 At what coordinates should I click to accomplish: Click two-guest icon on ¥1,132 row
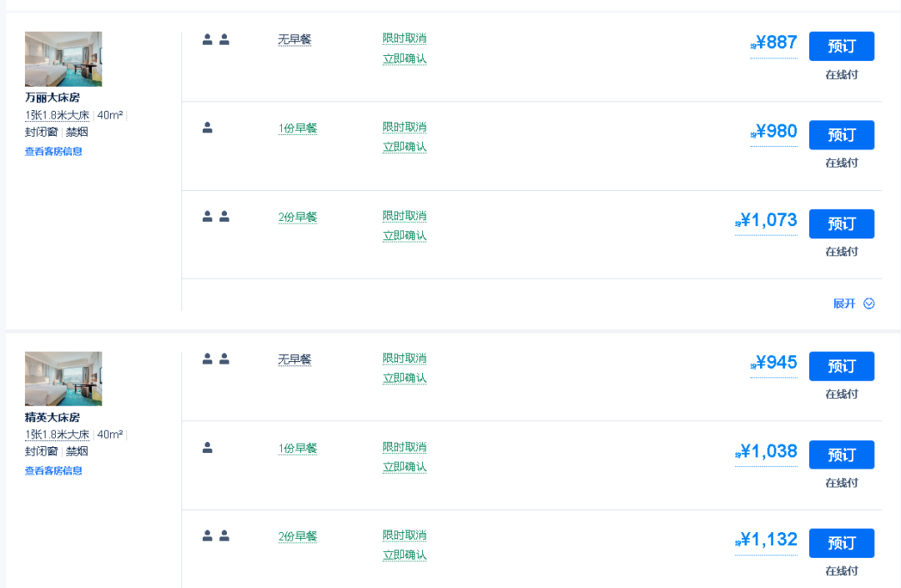click(216, 536)
